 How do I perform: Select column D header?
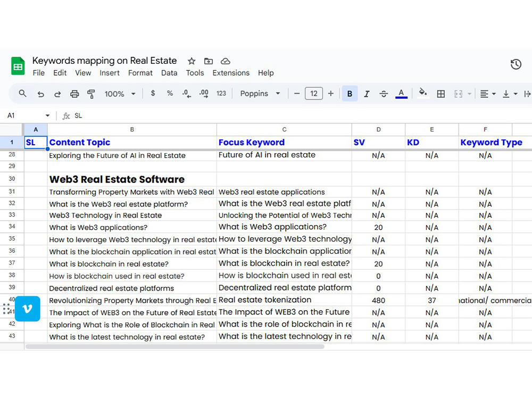click(379, 130)
